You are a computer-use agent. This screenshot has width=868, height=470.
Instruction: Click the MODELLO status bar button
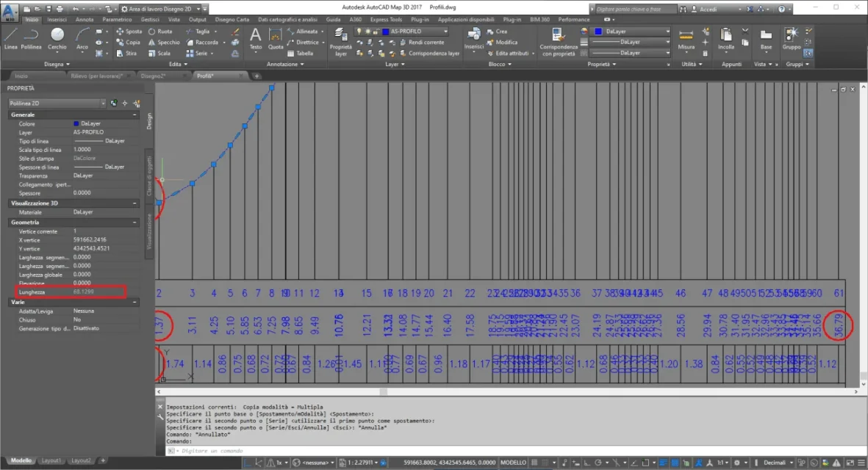point(513,463)
